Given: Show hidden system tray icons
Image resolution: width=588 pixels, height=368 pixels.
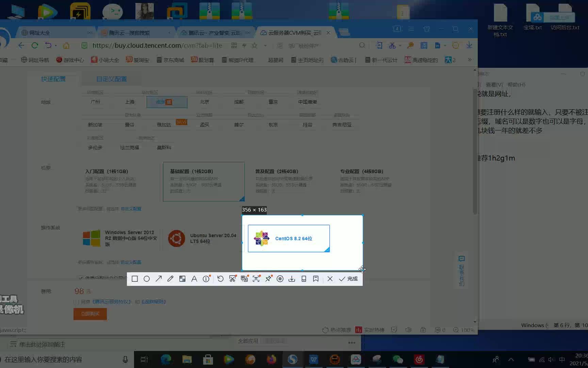Looking at the screenshot, I should point(511,359).
